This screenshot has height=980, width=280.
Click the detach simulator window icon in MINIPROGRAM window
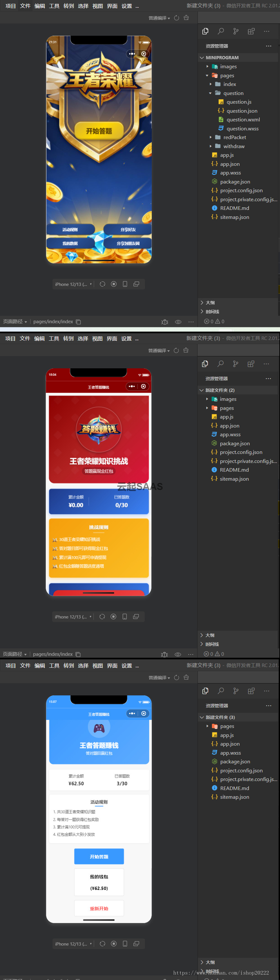(136, 284)
